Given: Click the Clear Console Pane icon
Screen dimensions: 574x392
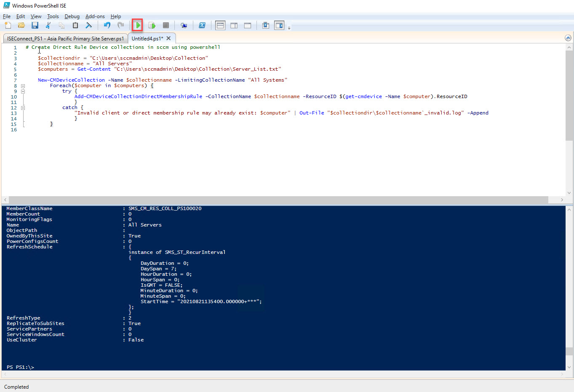Looking at the screenshot, I should pos(89,26).
